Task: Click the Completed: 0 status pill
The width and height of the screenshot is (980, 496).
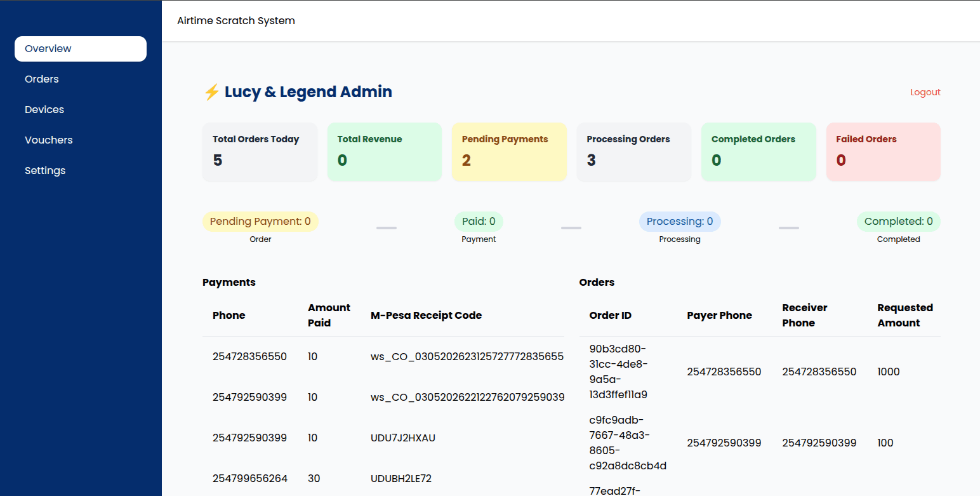Action: (x=899, y=222)
